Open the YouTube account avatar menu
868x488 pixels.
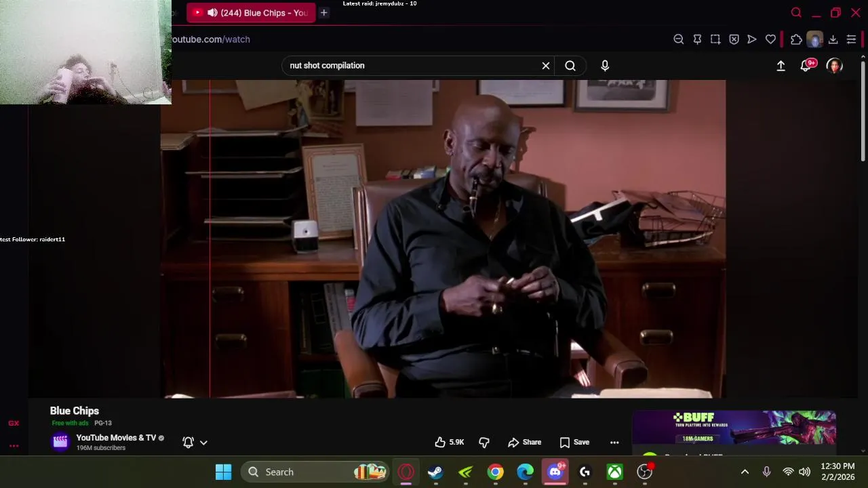pyautogui.click(x=835, y=66)
